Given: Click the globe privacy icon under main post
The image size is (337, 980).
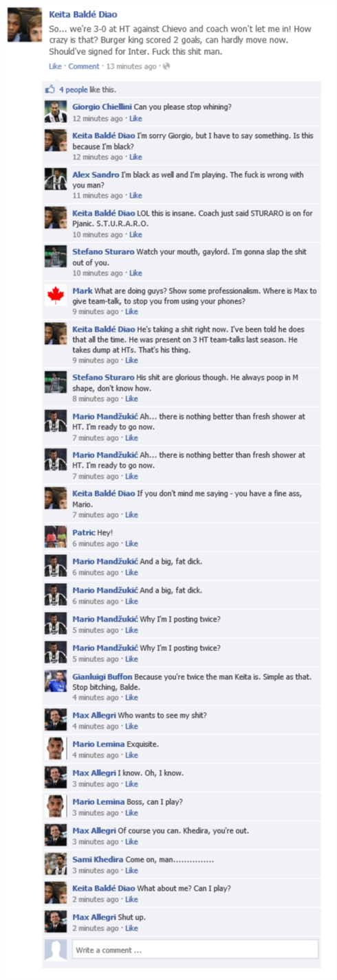Looking at the screenshot, I should pos(166,66).
